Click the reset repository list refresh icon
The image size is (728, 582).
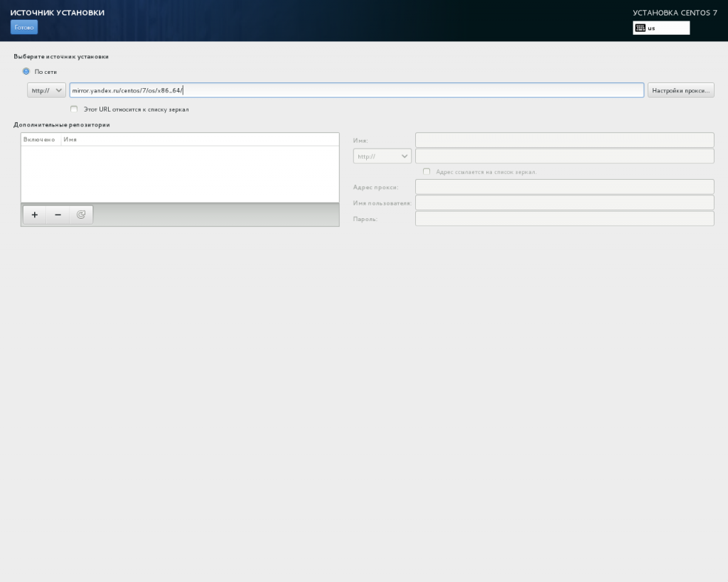(81, 215)
